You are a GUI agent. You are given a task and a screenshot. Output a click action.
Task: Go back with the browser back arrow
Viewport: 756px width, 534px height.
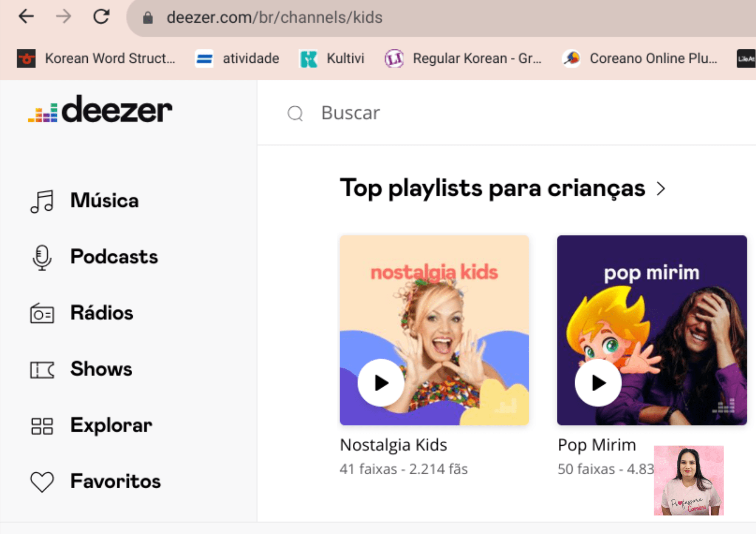click(26, 17)
